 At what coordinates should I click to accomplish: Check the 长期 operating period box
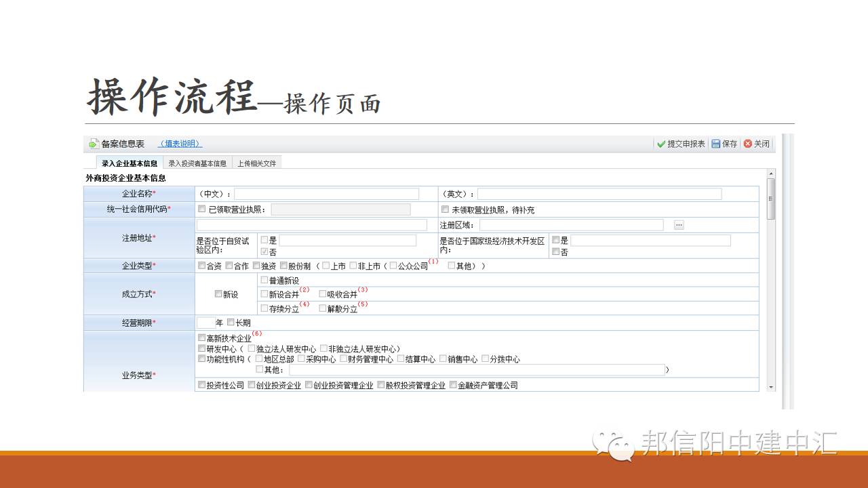[x=231, y=322]
